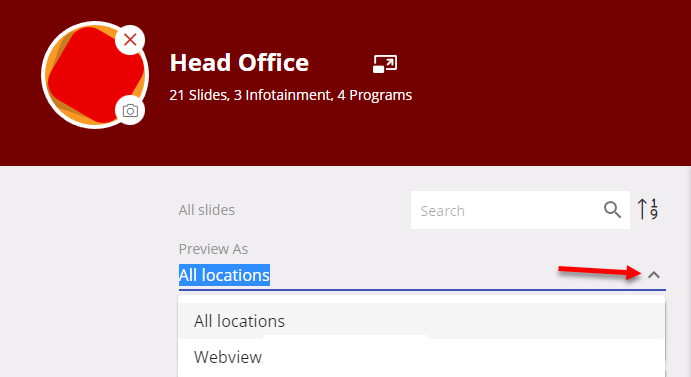Image resolution: width=691 pixels, height=377 pixels.
Task: Toggle the numeric sort order icon
Action: tap(648, 209)
